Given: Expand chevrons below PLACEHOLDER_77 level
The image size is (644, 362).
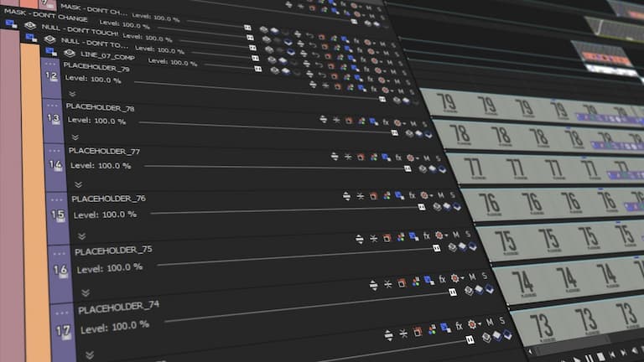Looking at the screenshot, I should [79, 184].
